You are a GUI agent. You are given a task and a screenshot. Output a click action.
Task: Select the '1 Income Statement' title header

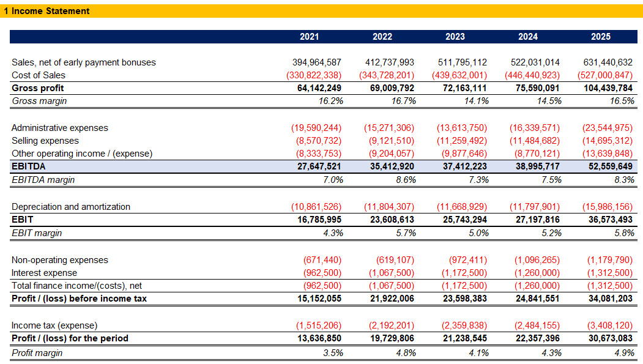(x=46, y=11)
